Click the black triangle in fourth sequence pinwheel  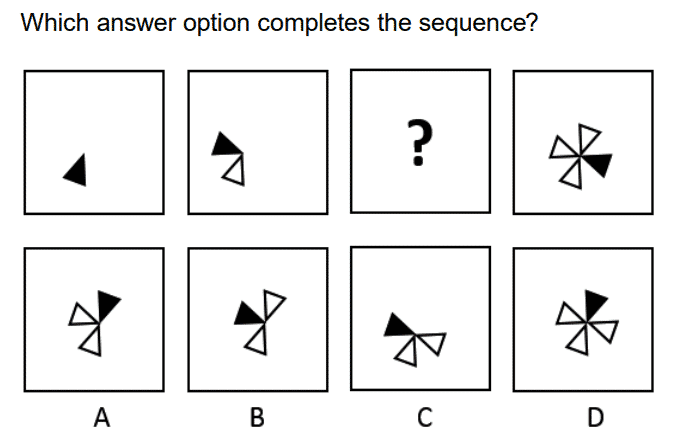[x=597, y=165]
